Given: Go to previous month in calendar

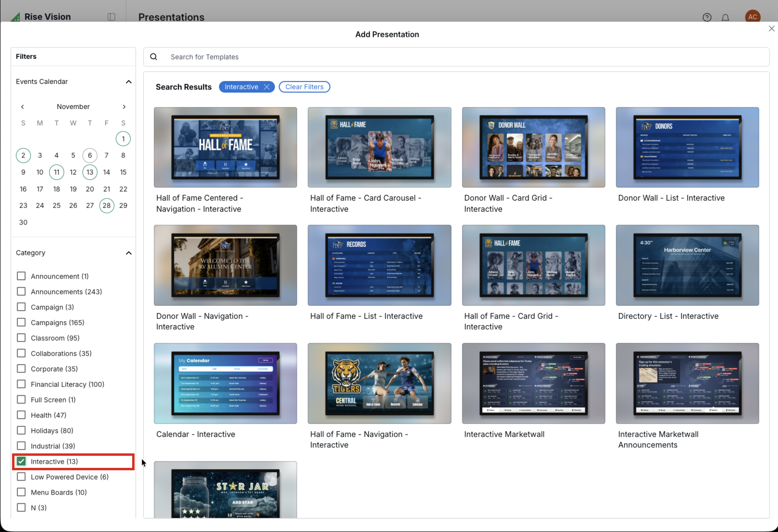Looking at the screenshot, I should pyautogui.click(x=22, y=106).
